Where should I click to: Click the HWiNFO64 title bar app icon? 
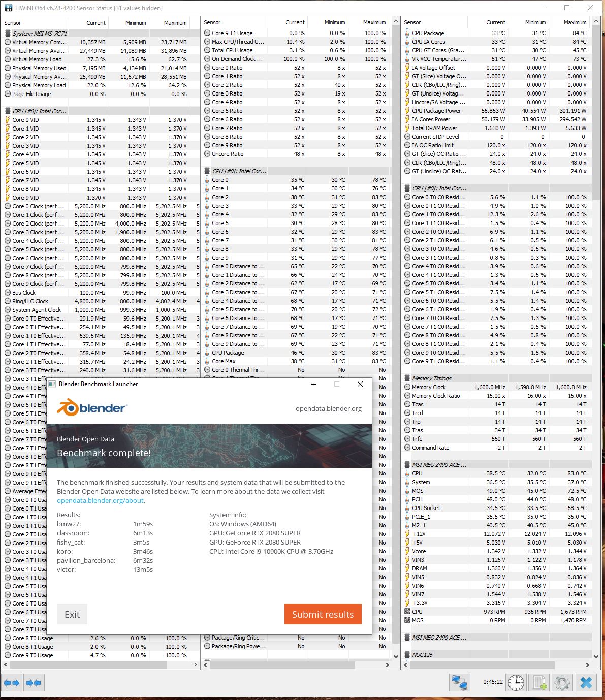click(8, 8)
